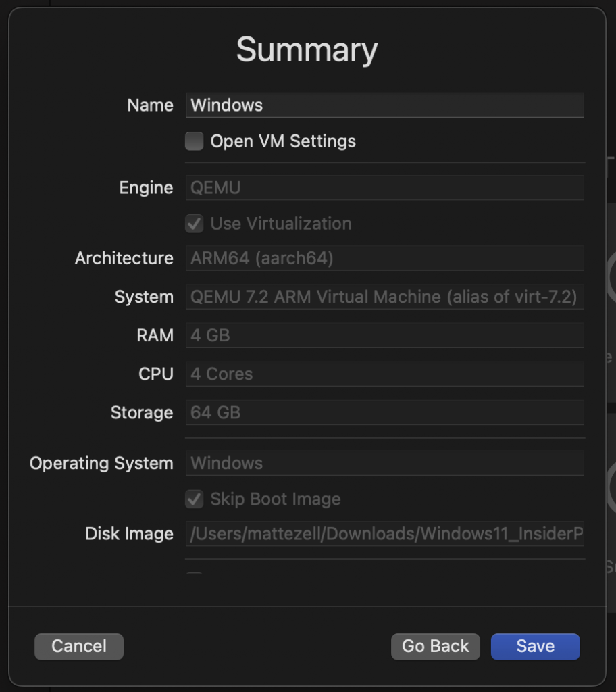Click the partially hidden checkbox below Disk Image
This screenshot has width=616, height=692.
pos(195,574)
